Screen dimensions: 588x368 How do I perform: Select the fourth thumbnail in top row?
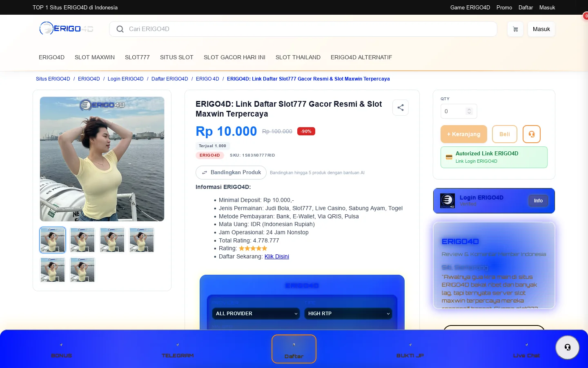[x=142, y=240]
